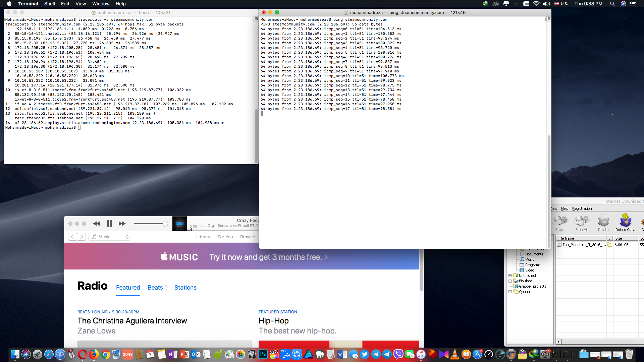The width and height of the screenshot is (644, 362).
Task: Select the Documents category in Download Manager
Action: click(x=534, y=254)
